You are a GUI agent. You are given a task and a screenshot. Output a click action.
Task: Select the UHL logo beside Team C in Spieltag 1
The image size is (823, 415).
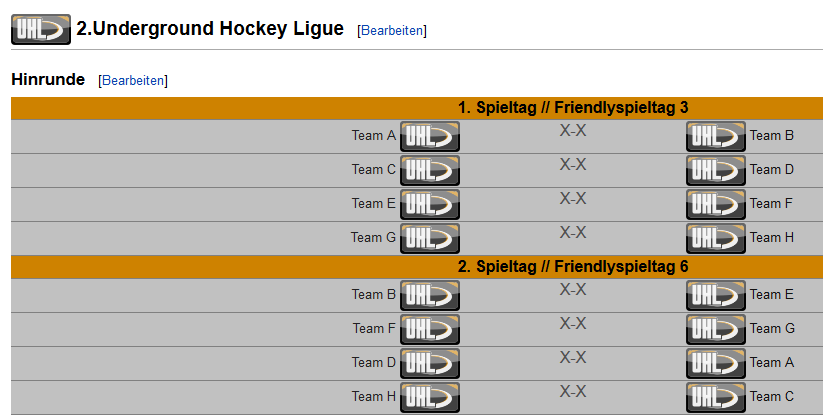pos(430,171)
